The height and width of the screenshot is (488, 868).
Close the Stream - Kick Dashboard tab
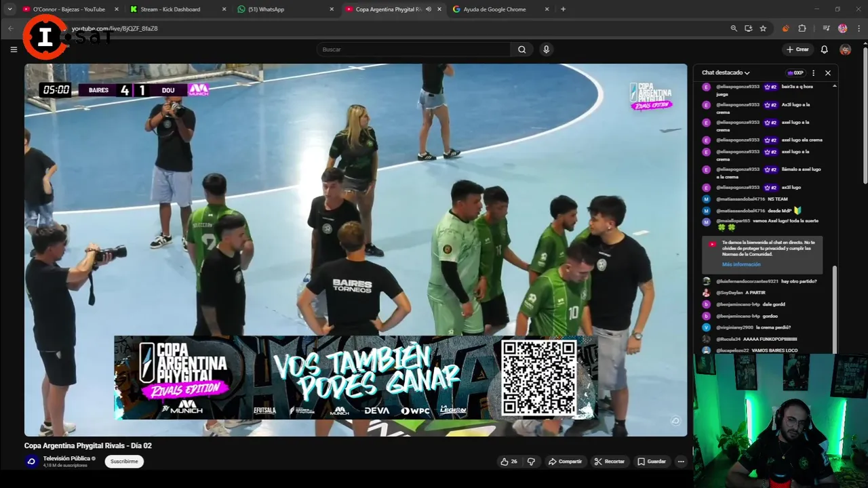pos(224,9)
